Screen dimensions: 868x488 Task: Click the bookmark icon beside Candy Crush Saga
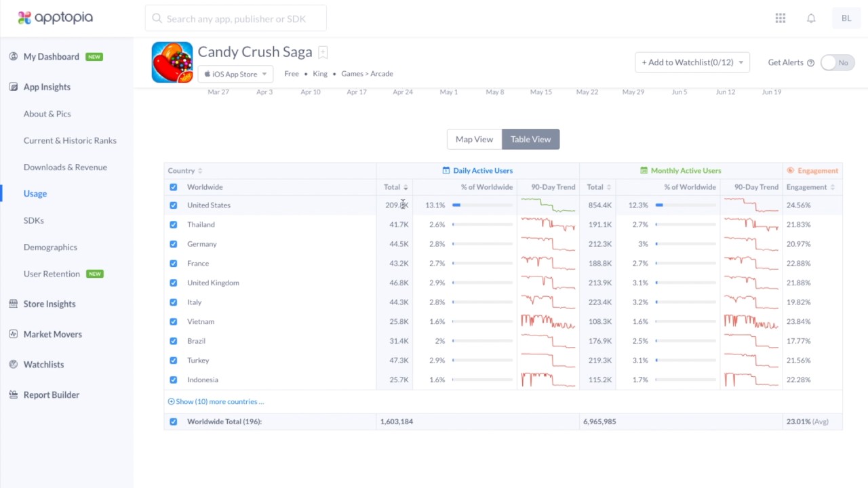pos(323,52)
